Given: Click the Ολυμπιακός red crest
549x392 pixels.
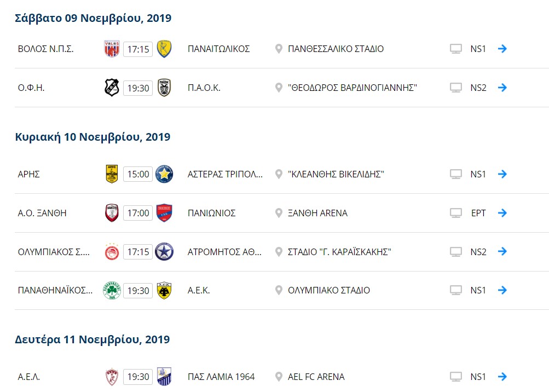Looking at the screenshot, I should tap(112, 251).
